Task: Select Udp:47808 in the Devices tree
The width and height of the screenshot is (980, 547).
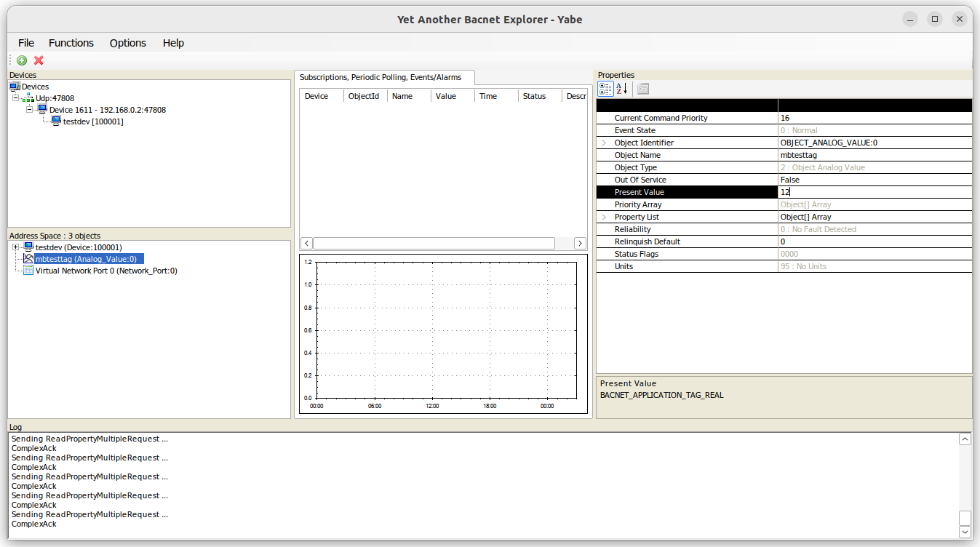Action: (55, 98)
